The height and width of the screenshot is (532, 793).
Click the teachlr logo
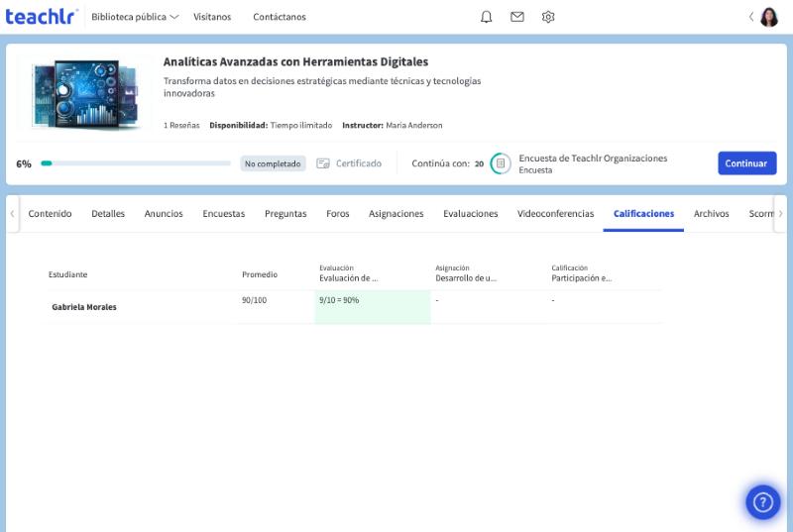coord(42,17)
